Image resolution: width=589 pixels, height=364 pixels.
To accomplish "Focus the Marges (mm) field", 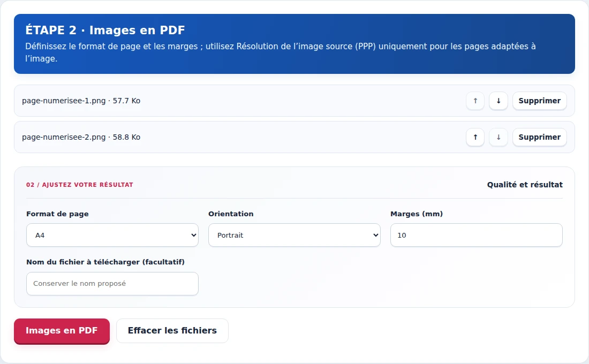I will pos(477,235).
